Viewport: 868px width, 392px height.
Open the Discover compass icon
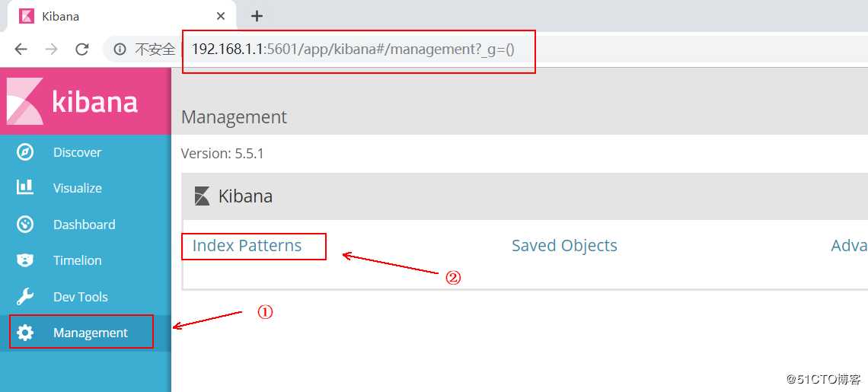pyautogui.click(x=25, y=151)
